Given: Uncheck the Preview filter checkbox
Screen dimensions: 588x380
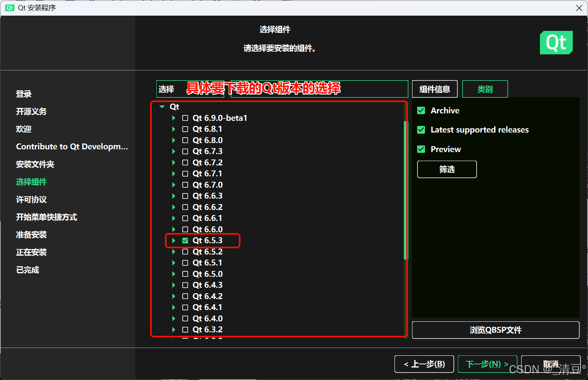Looking at the screenshot, I should (x=421, y=149).
